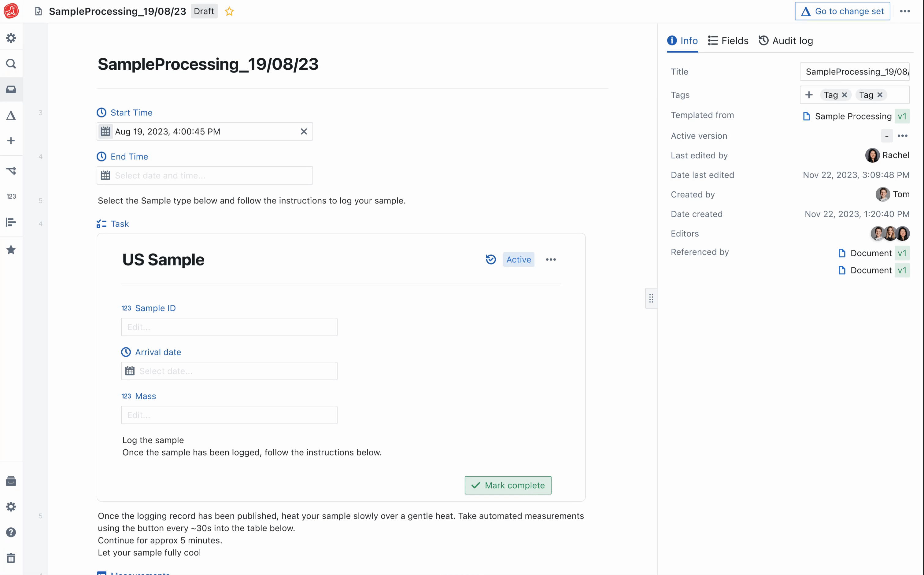Click the search icon in left sidebar
Screen dimensions: 924x575
tap(11, 64)
